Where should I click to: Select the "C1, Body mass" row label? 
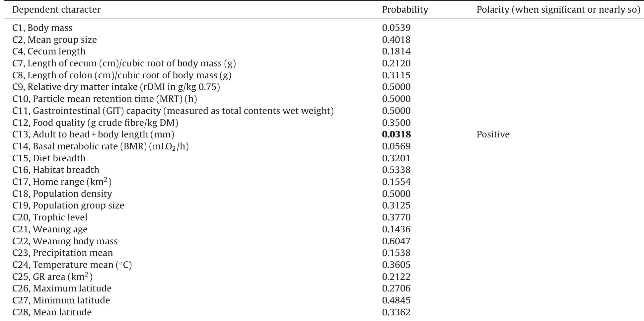(x=42, y=28)
